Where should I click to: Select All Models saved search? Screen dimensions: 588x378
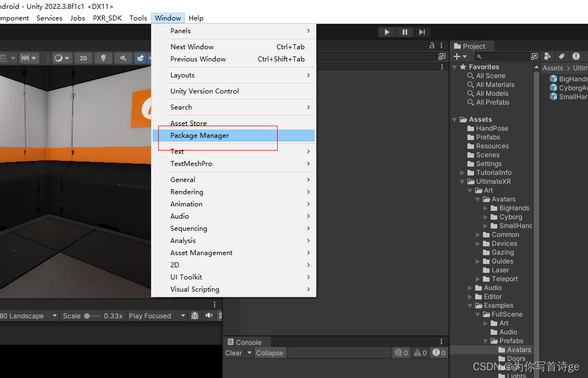point(492,94)
